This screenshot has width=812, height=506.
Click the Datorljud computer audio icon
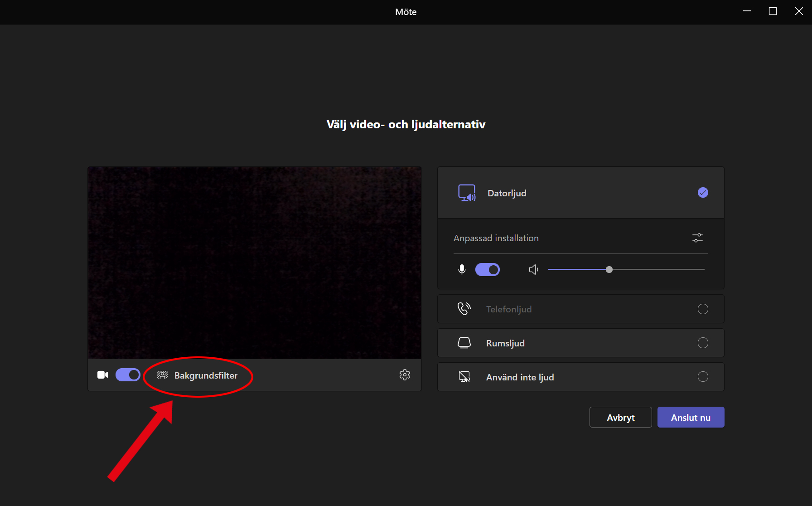[x=467, y=193]
